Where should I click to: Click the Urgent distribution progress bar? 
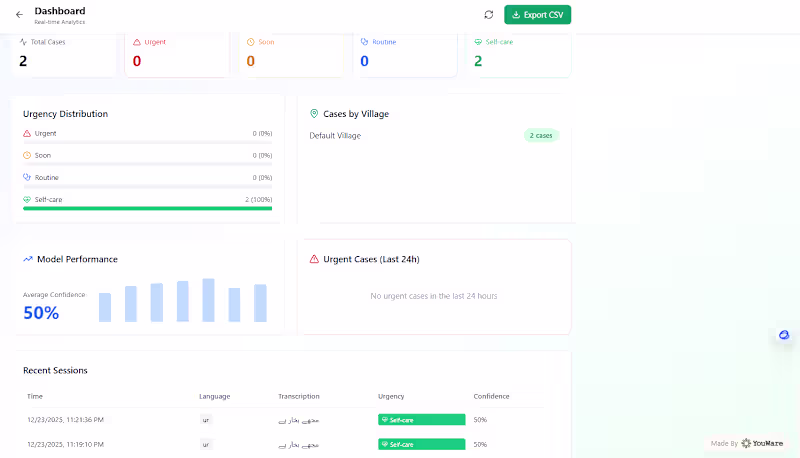pyautogui.click(x=147, y=142)
